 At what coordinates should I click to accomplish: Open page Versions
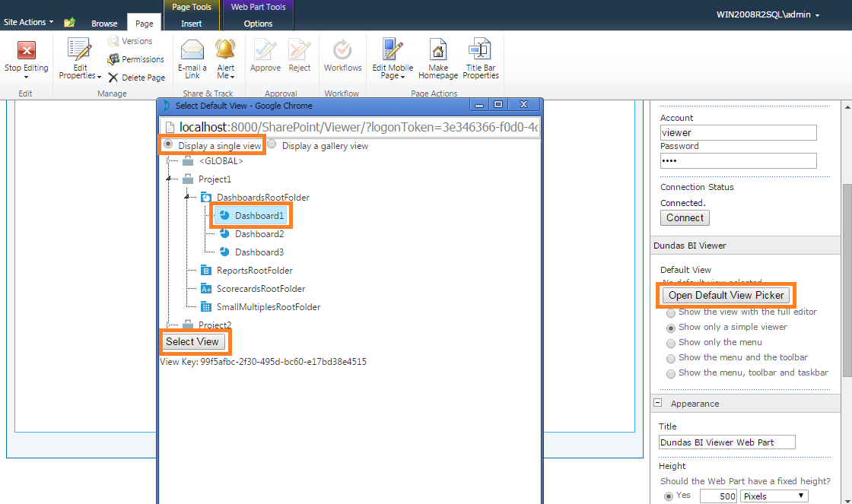click(x=130, y=41)
